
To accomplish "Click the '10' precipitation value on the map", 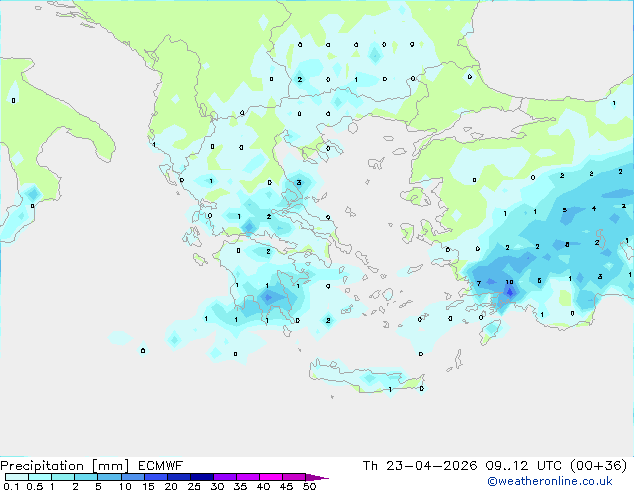I will point(509,282).
